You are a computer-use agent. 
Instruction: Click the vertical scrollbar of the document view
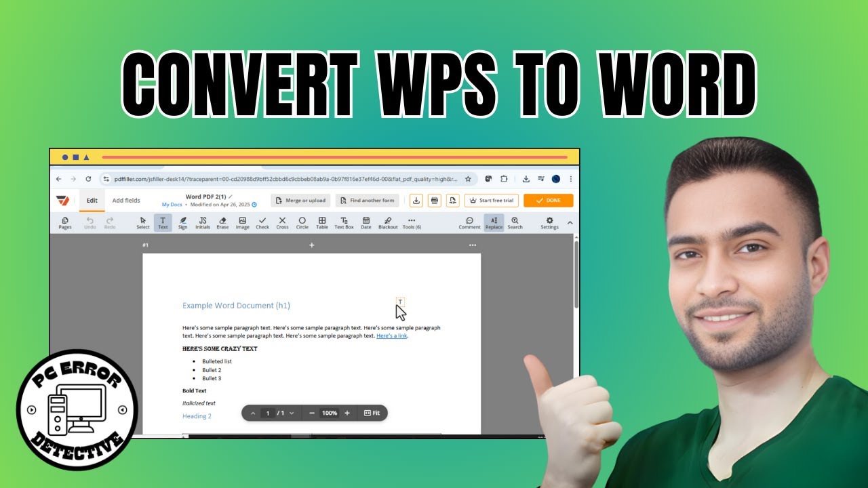tap(577, 274)
